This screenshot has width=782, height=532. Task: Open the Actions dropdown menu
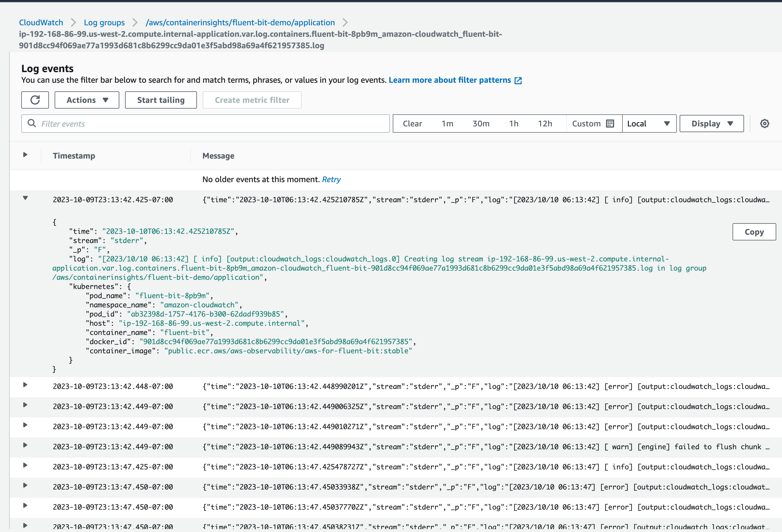click(87, 100)
